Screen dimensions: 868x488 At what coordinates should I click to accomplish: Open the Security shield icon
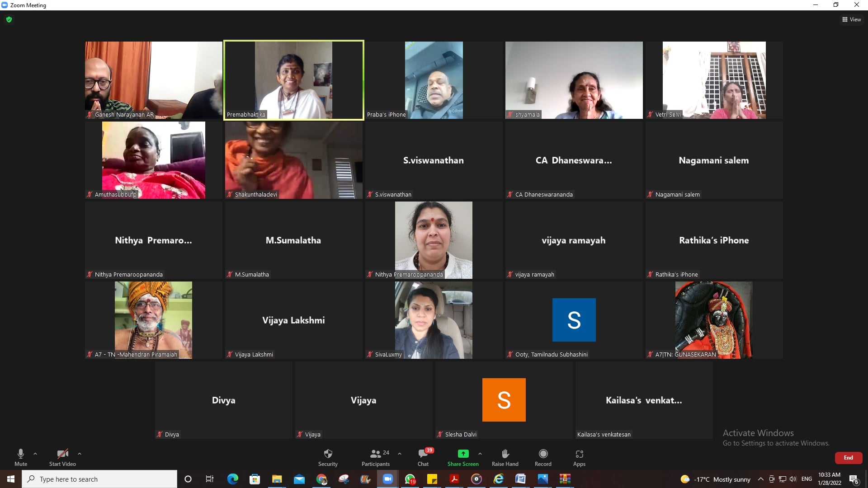[x=328, y=454]
